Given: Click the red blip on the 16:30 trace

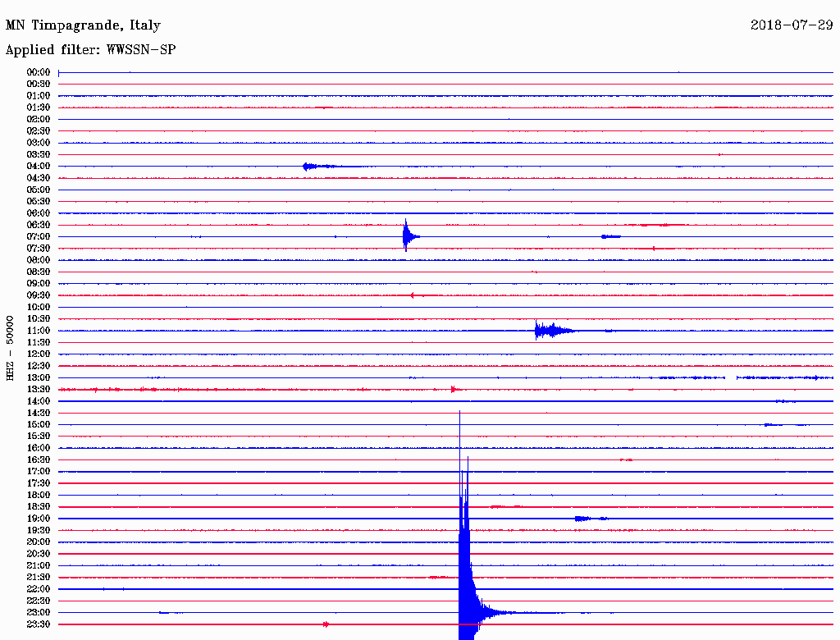Looking at the screenshot, I should point(626,460).
